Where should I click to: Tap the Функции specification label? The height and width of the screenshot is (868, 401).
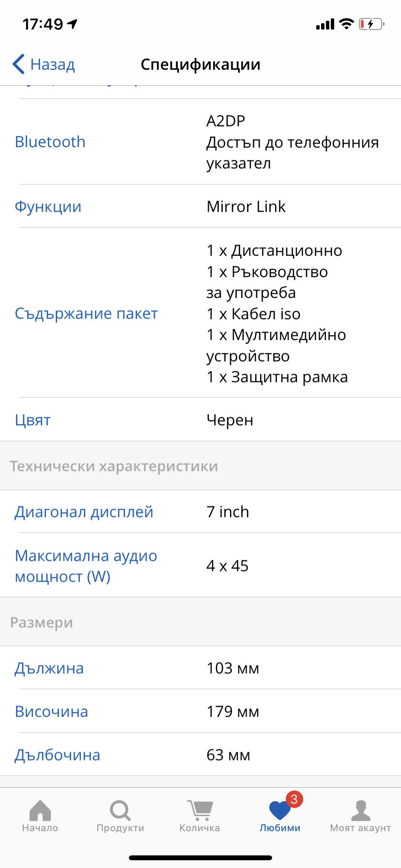pyautogui.click(x=48, y=207)
